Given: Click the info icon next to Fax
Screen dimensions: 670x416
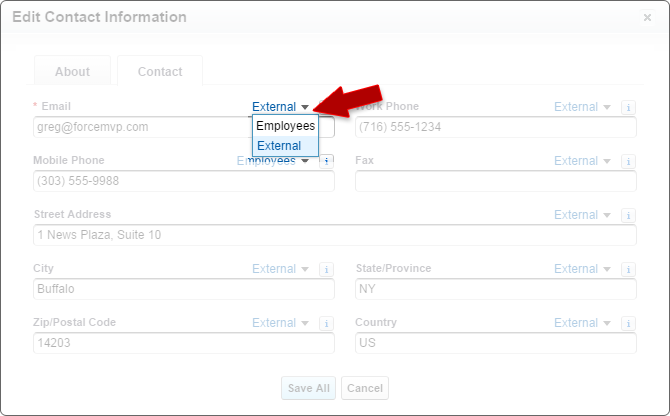Looking at the screenshot, I should [x=628, y=161].
